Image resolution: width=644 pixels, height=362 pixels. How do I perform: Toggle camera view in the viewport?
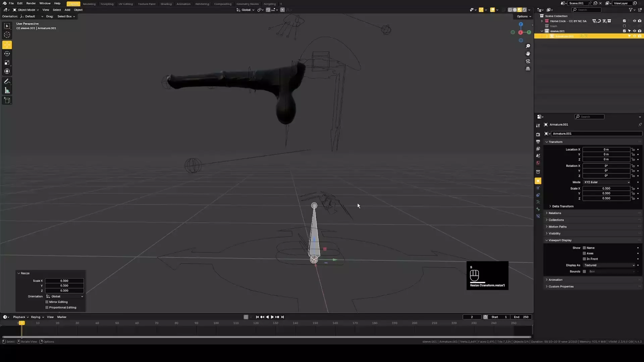528,61
